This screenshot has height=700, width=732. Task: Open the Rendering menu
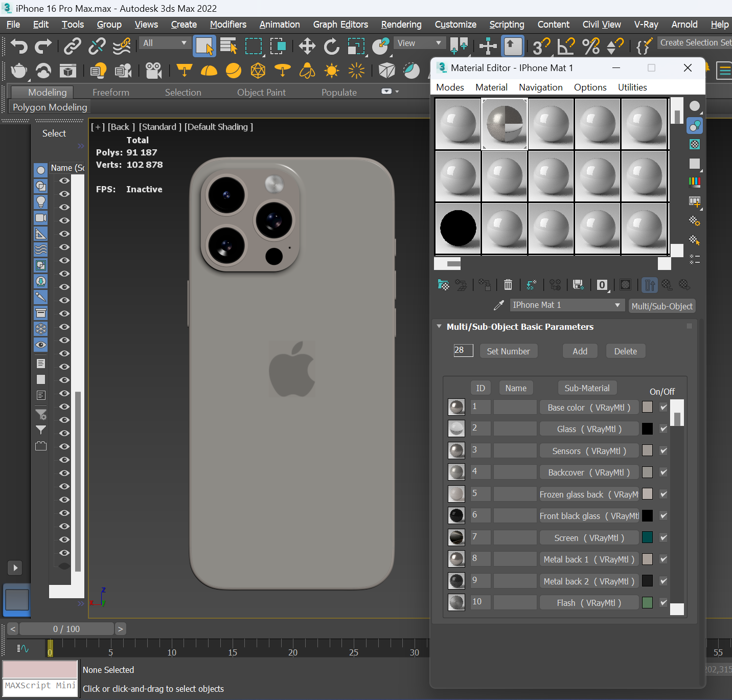pyautogui.click(x=401, y=25)
